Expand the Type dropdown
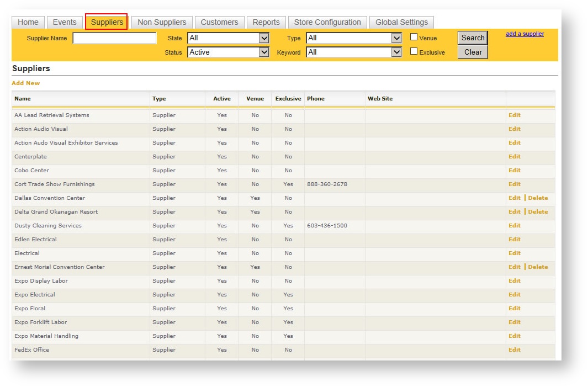Screen dimensions: 588x387 tap(354, 38)
